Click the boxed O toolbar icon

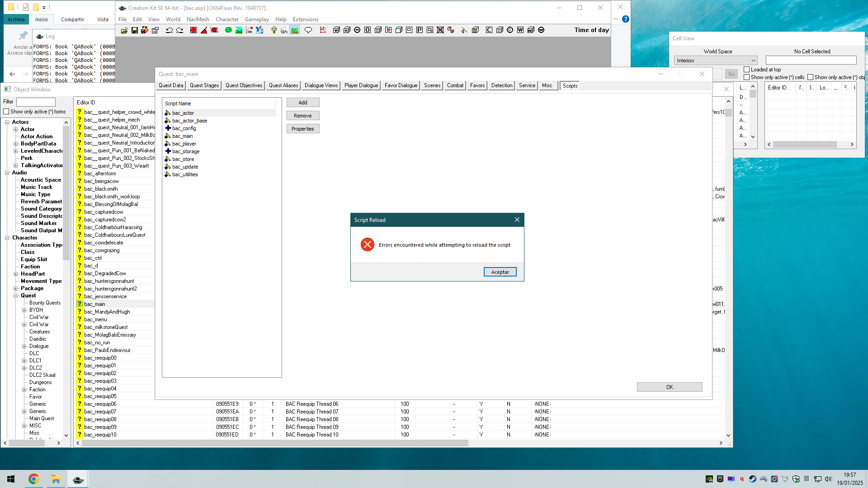pos(368,30)
